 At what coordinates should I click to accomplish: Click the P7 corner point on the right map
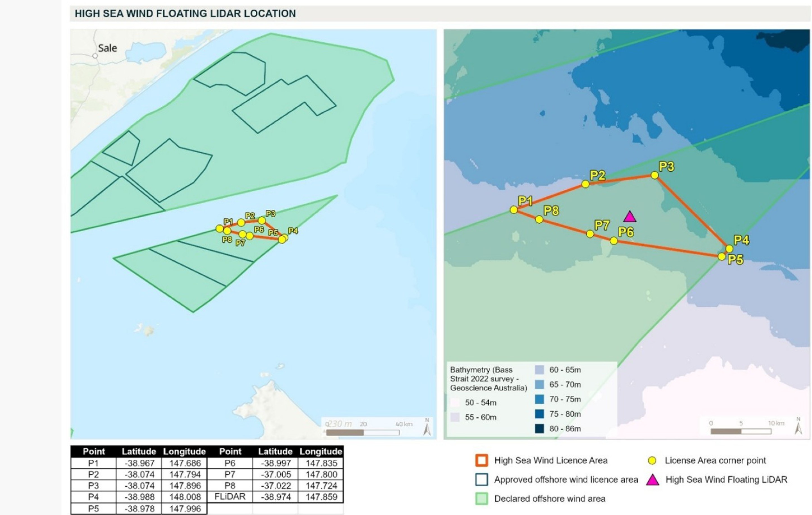(590, 234)
